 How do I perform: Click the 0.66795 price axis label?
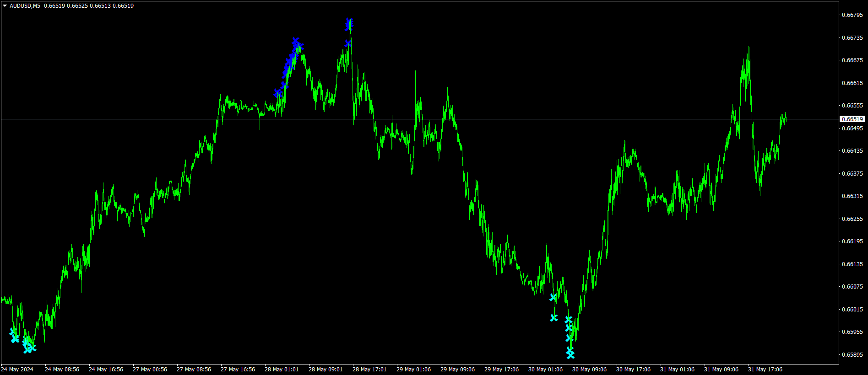tap(852, 15)
